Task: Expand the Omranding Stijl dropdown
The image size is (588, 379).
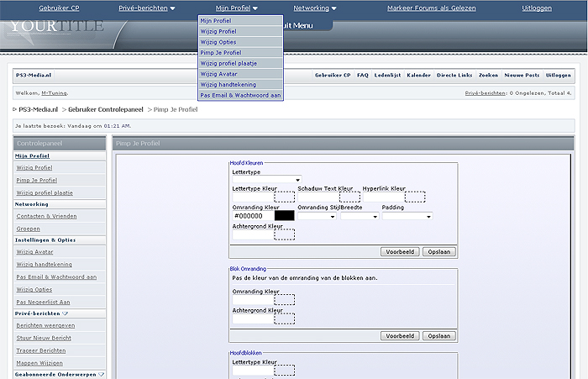Action: point(317,216)
